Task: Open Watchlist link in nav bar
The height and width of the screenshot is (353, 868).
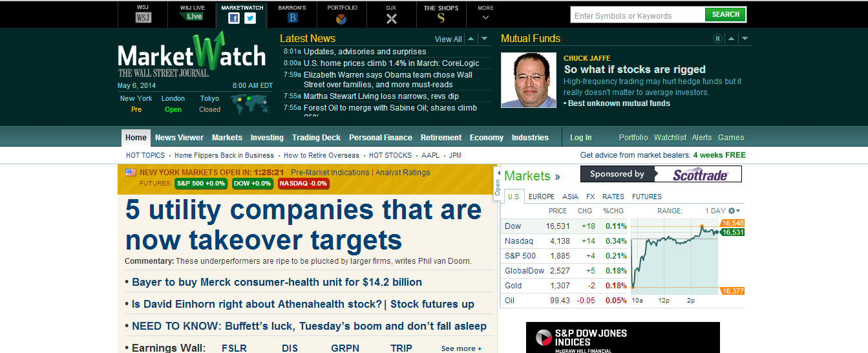Action: [670, 138]
